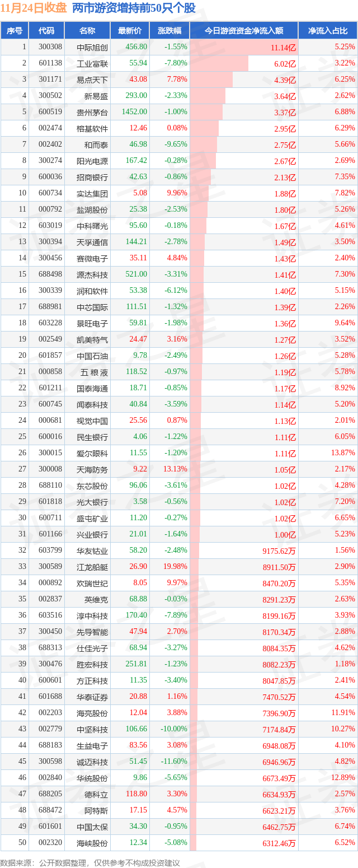Click the 11.14亿 inflow bar

tap(244, 47)
